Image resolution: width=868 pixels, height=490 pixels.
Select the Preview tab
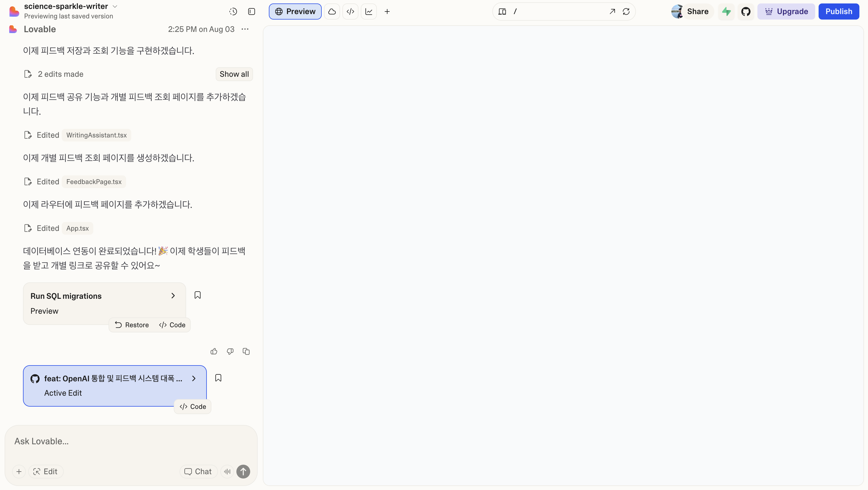pyautogui.click(x=295, y=12)
